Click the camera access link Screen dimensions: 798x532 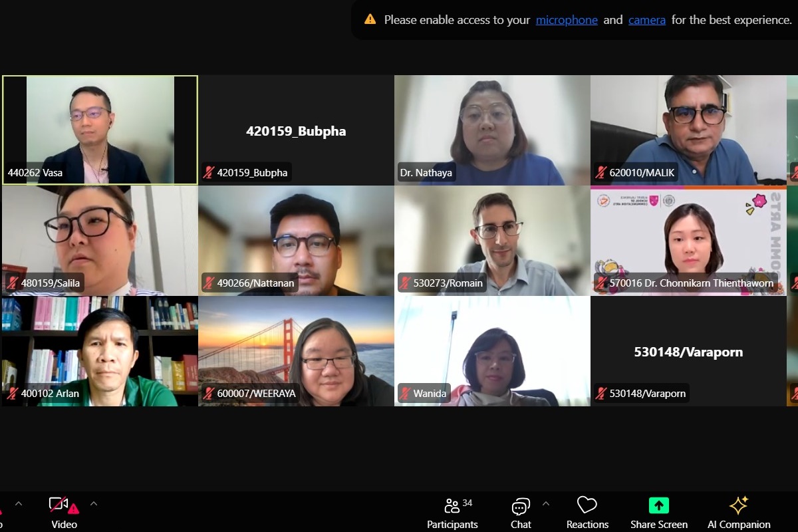pyautogui.click(x=646, y=20)
